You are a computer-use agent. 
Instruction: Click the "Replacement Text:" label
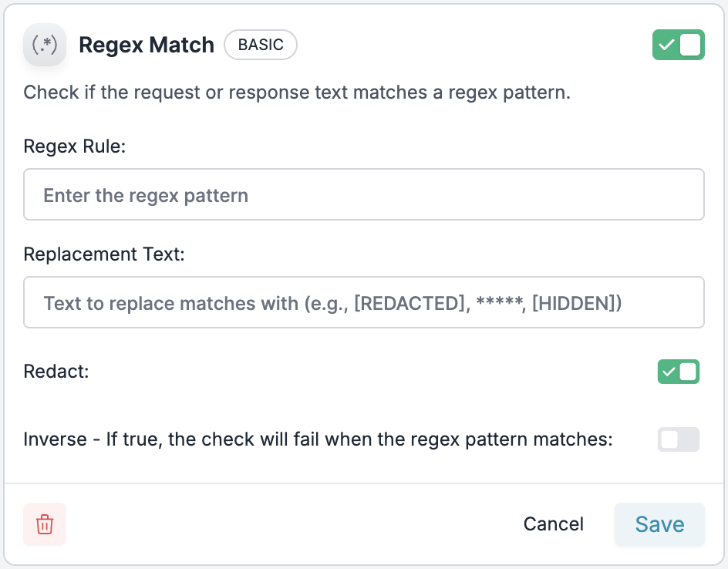coord(104,254)
